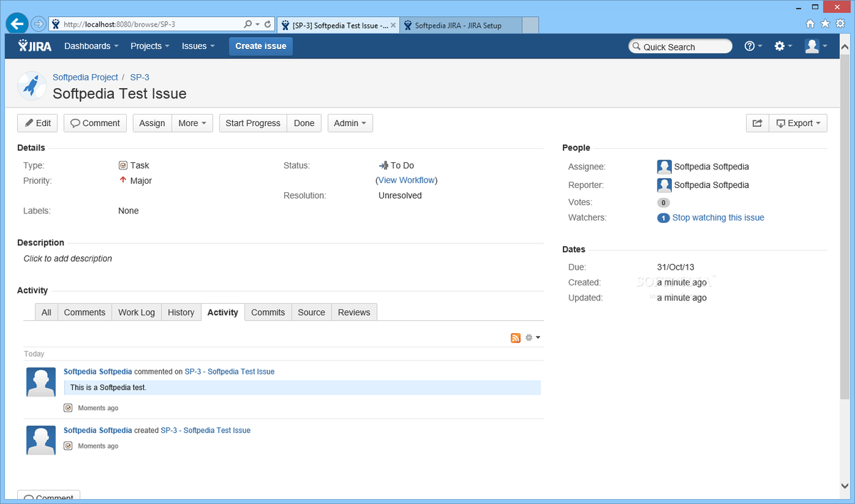Viewport: 855px width, 504px height.
Task: Click the watchers count badge
Action: tap(663, 218)
